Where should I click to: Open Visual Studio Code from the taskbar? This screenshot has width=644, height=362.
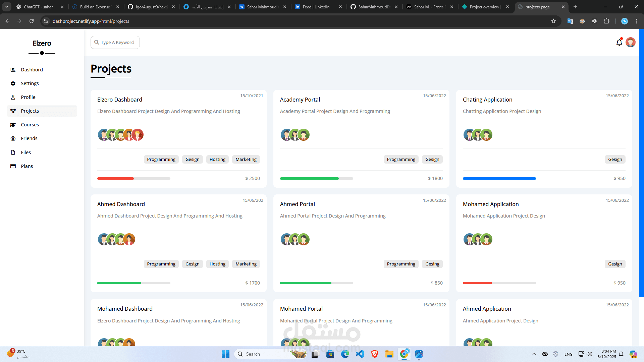click(x=360, y=354)
